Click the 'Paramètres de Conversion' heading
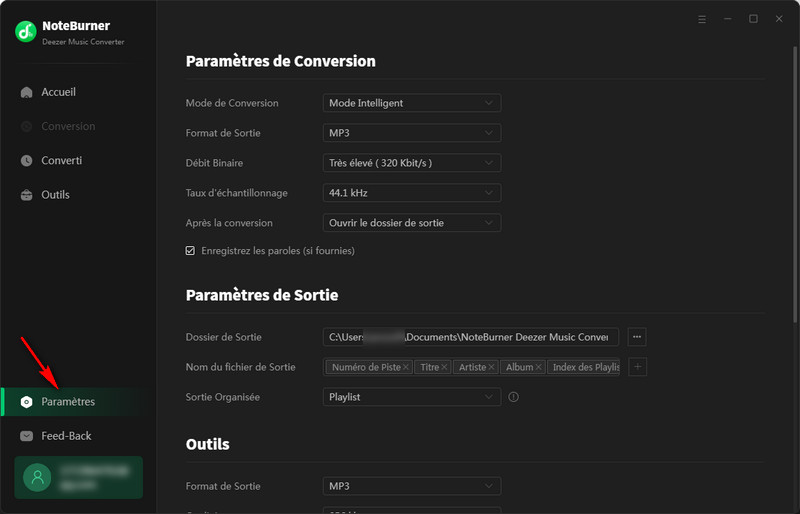 281,61
